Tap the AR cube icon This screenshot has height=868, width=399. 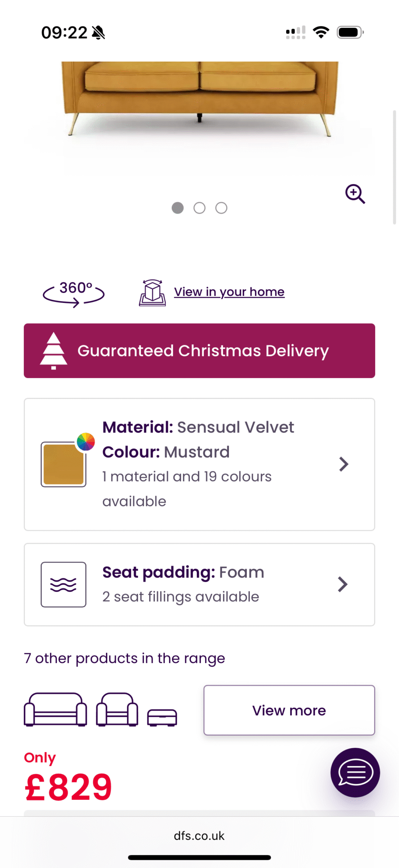[x=152, y=293]
